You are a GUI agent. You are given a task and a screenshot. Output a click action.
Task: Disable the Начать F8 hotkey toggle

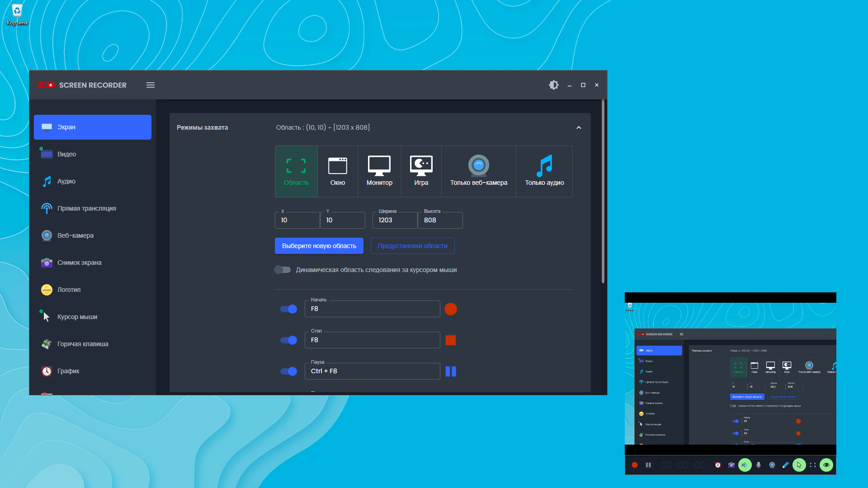coord(288,309)
